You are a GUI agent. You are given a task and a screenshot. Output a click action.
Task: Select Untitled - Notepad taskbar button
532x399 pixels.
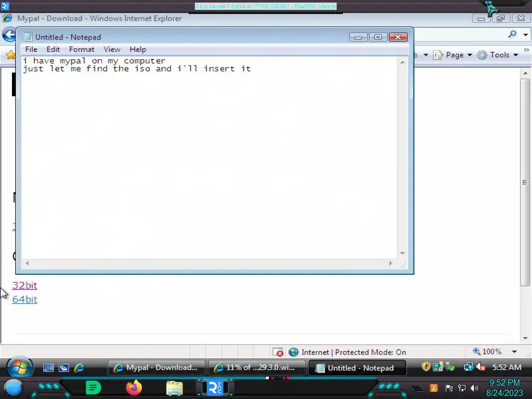click(356, 368)
